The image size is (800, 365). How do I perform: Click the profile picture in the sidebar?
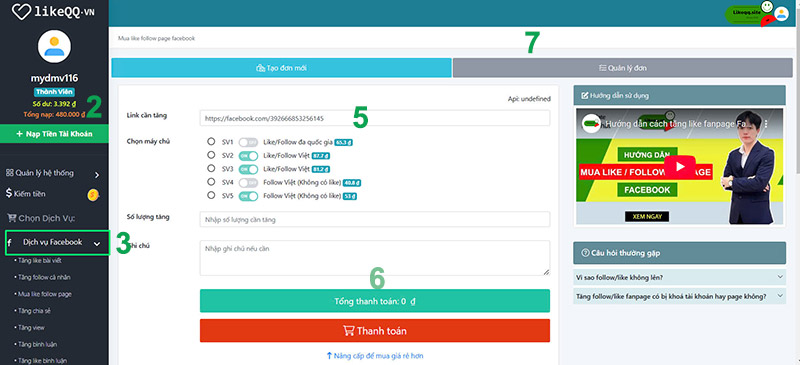pos(55,46)
